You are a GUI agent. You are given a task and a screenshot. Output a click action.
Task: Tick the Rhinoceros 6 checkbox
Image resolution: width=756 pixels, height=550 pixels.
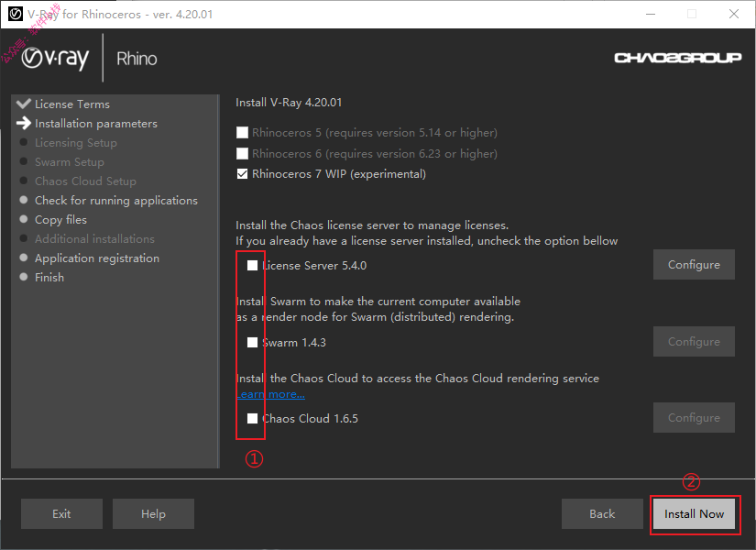tap(243, 153)
